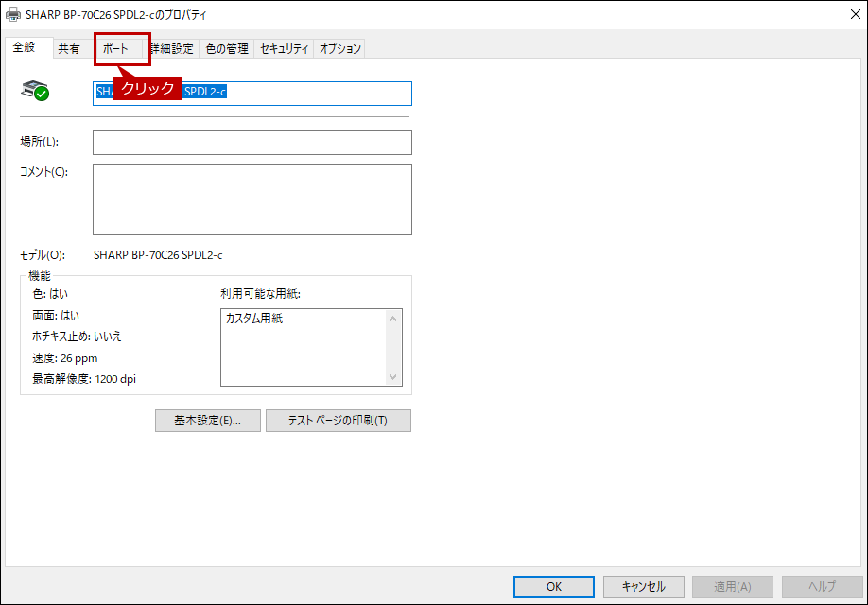Click inside the コメント comment box
Screen dimensions: 868x605
pos(252,199)
